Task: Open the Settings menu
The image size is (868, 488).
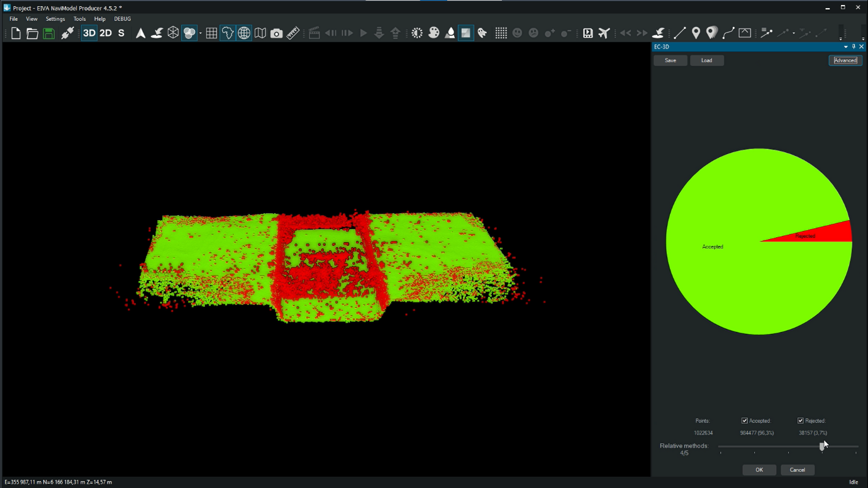Action: 55,19
